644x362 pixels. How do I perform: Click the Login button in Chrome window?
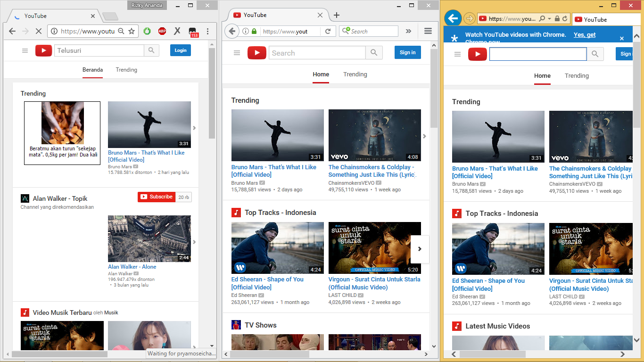click(x=181, y=50)
